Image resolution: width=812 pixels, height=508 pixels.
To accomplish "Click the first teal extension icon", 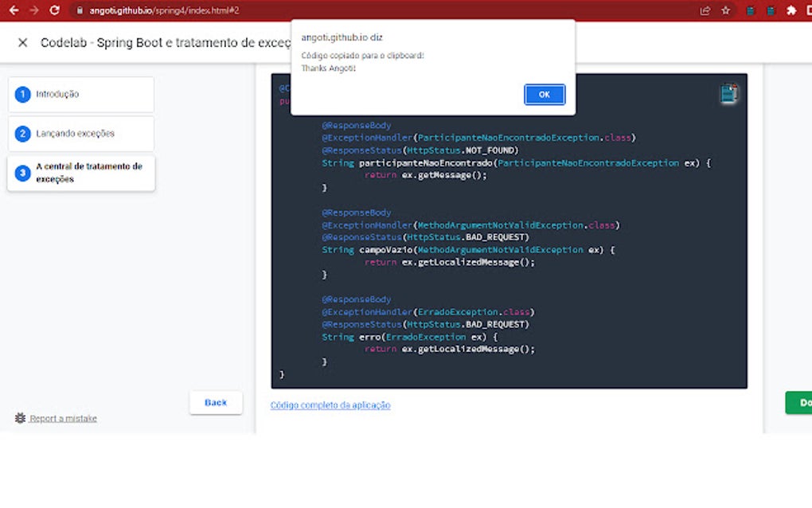I will click(x=750, y=10).
